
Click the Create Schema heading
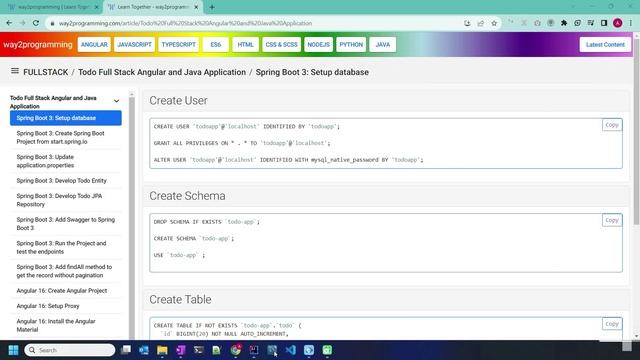pyautogui.click(x=187, y=196)
